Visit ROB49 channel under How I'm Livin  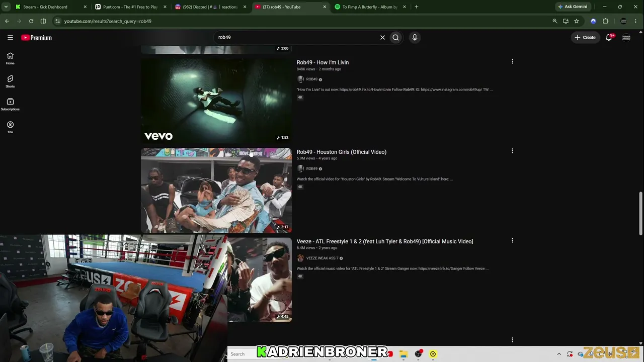[x=312, y=79]
